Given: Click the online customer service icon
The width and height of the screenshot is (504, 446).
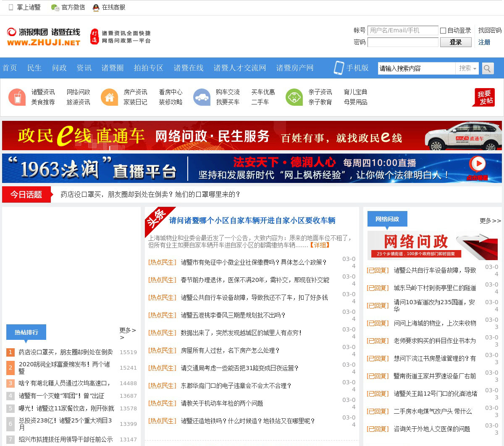Looking at the screenshot, I should [x=96, y=7].
